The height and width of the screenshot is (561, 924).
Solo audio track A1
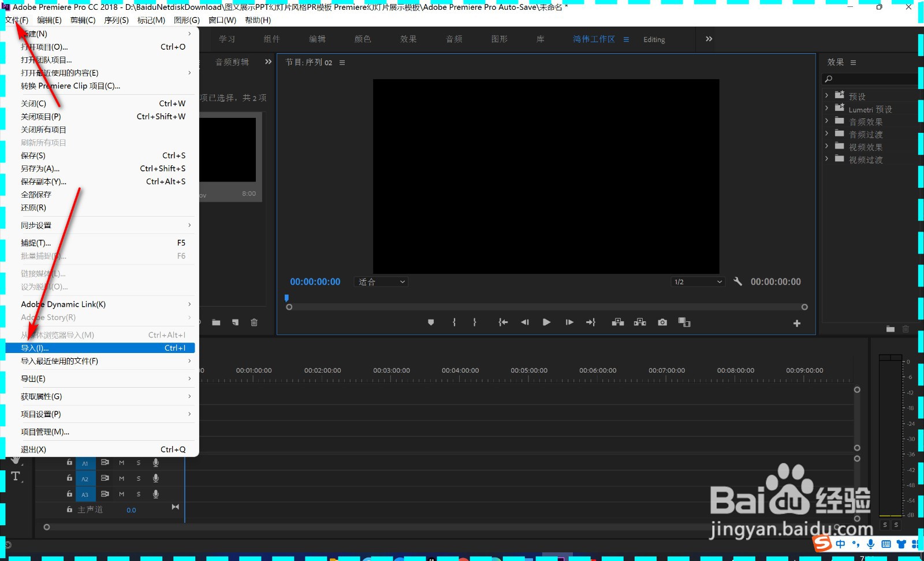point(139,463)
